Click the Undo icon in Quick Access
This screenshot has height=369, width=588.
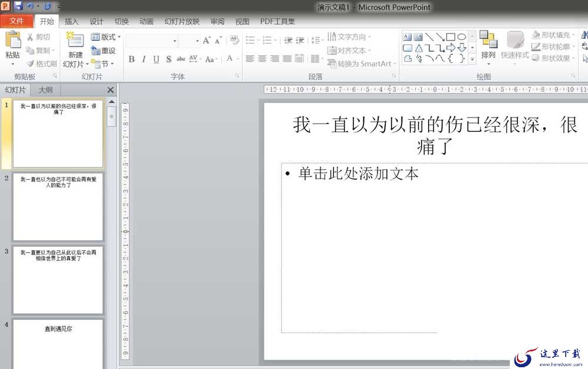tap(31, 6)
